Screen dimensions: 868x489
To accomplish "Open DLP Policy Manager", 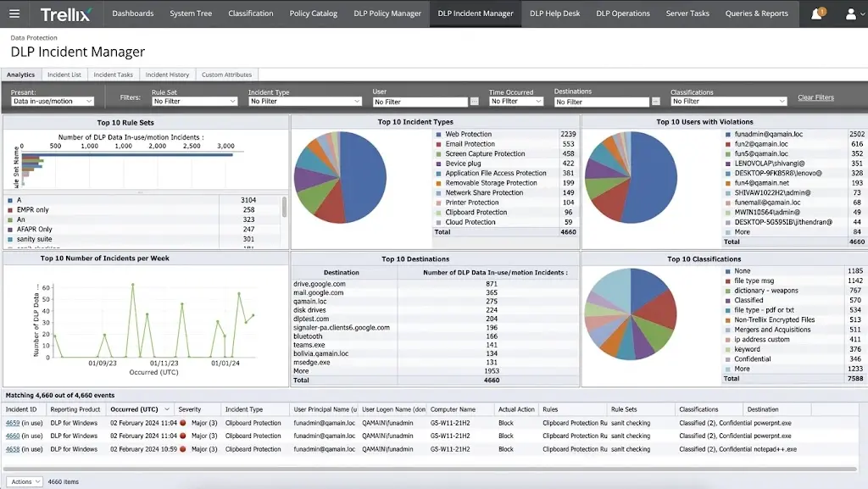I will [387, 14].
